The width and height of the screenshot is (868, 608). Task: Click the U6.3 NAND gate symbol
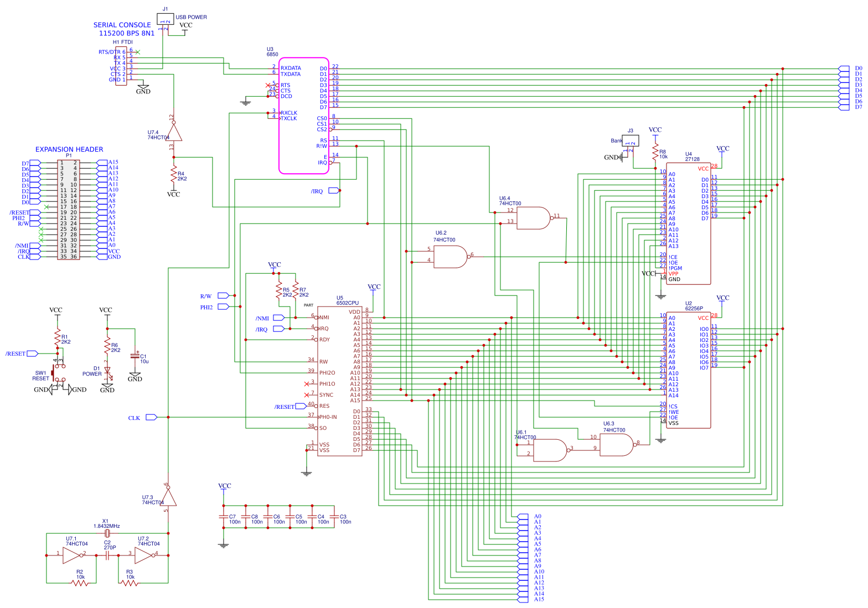[617, 445]
